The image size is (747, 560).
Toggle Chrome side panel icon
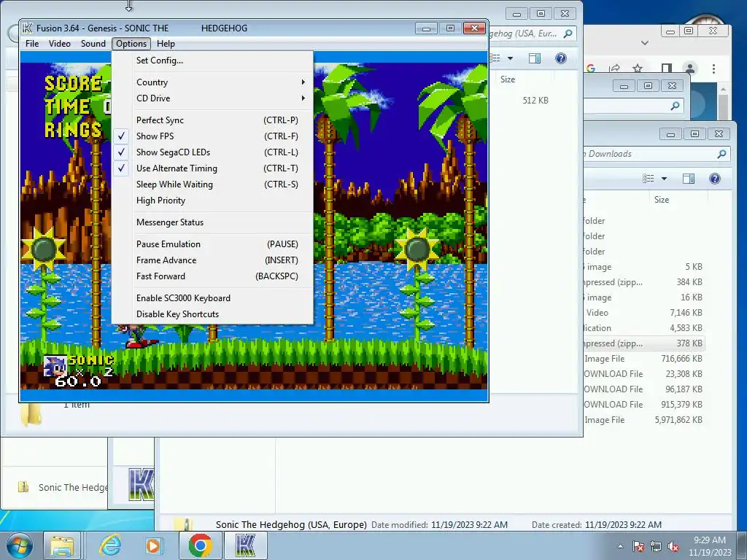667,69
